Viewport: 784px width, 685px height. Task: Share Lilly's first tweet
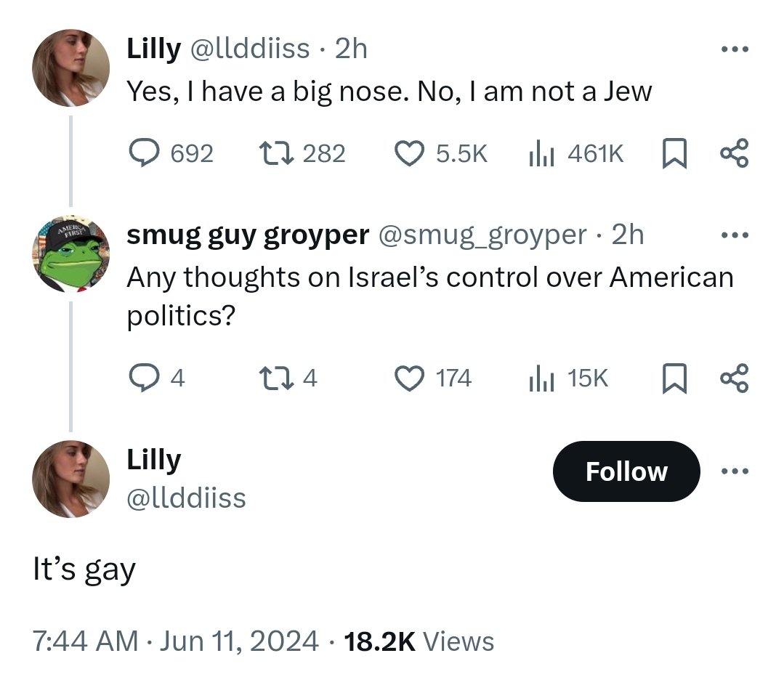tap(733, 153)
